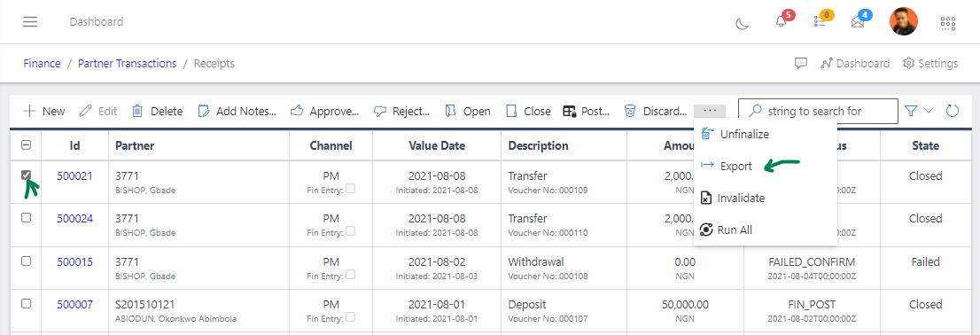Image resolution: width=980 pixels, height=335 pixels.
Task: Check the row 500024 checkbox
Action: [27, 217]
